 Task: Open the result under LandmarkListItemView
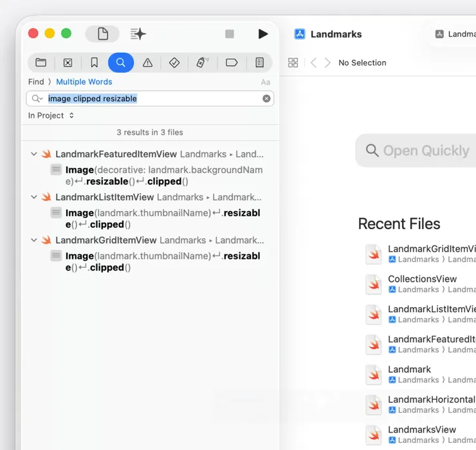click(157, 219)
